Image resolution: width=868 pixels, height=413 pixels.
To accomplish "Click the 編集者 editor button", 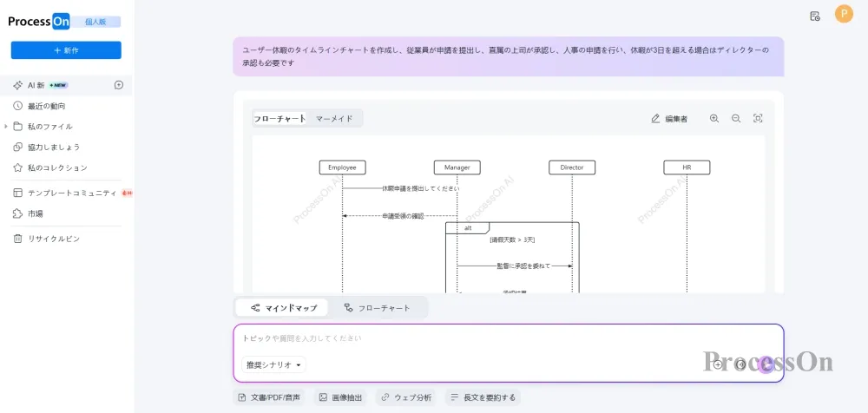I will (x=669, y=119).
